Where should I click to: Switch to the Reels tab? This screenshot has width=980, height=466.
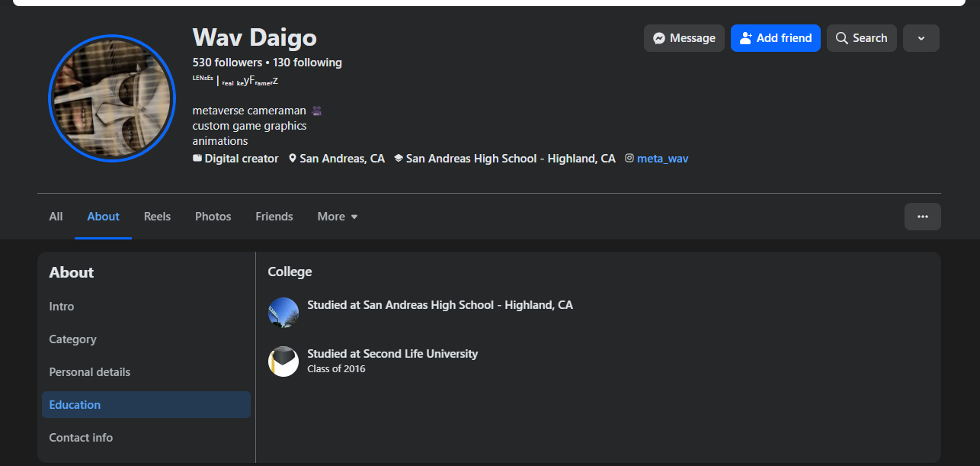157,217
